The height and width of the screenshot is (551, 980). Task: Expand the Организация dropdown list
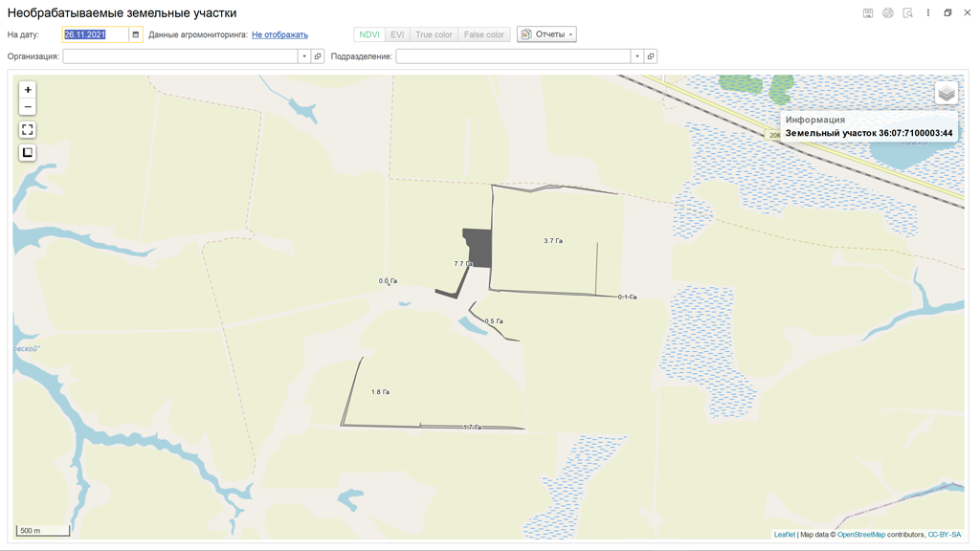304,56
